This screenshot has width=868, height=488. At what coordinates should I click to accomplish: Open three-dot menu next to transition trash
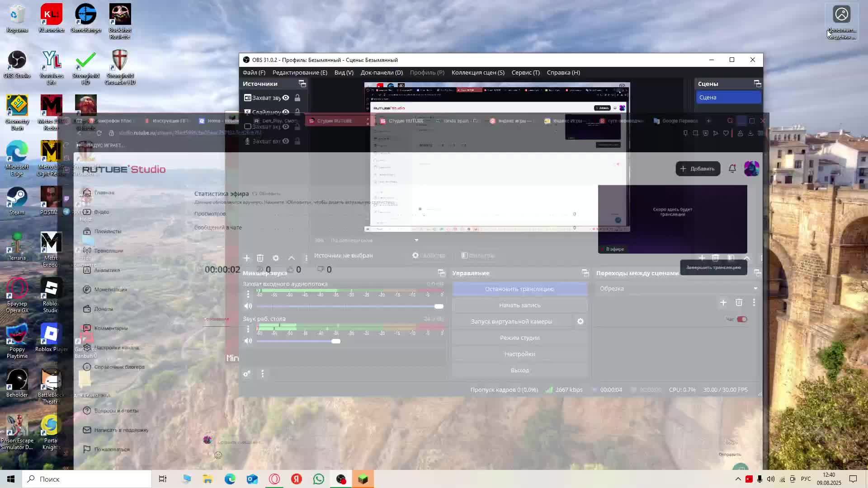[x=754, y=303]
